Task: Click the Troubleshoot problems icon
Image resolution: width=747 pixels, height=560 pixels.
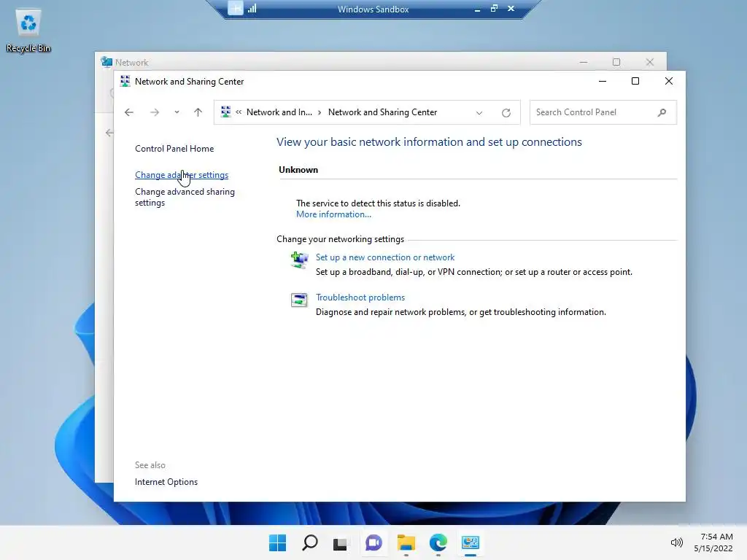Action: click(x=299, y=300)
